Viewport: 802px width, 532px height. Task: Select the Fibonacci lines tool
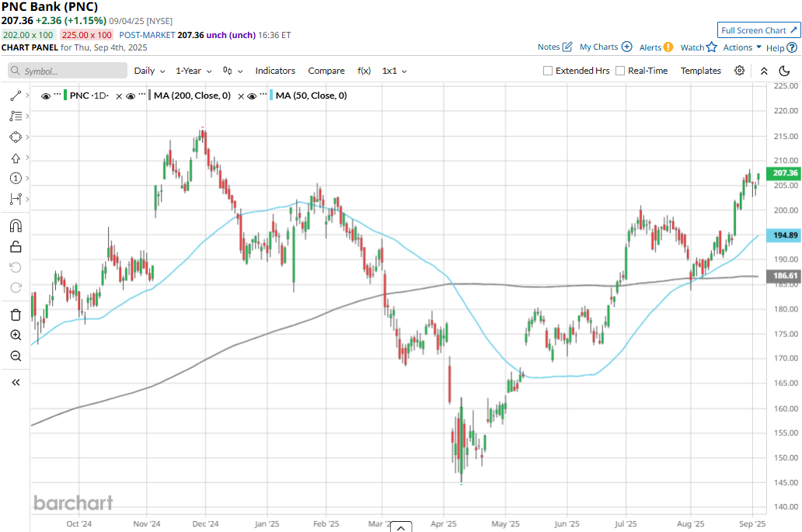(16, 116)
